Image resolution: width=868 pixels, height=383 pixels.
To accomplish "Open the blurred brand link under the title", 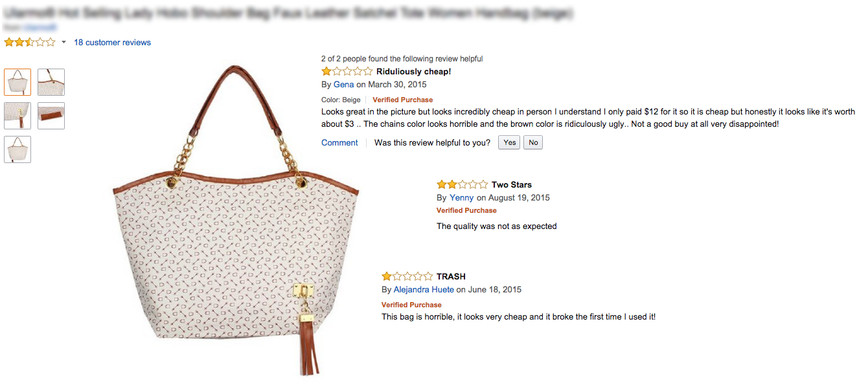I will click(x=40, y=28).
